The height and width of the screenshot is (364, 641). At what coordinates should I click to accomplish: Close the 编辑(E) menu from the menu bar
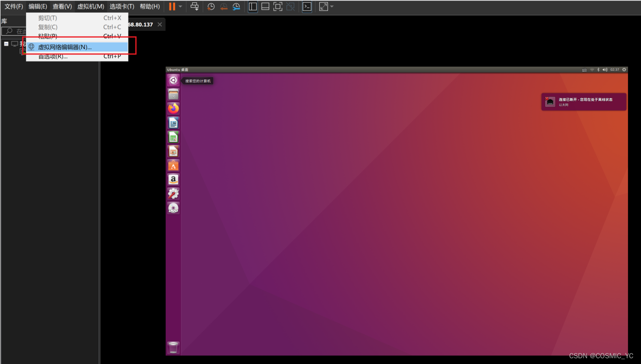[38, 7]
